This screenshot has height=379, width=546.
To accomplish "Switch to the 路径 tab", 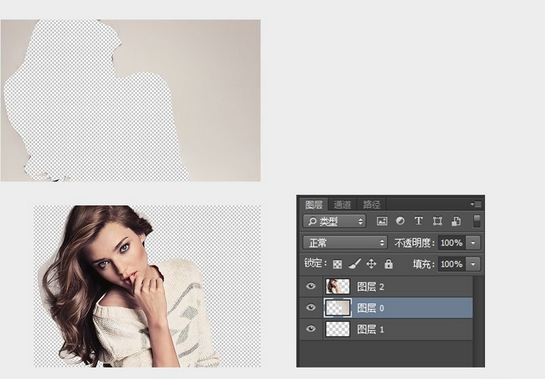I will 372,204.
